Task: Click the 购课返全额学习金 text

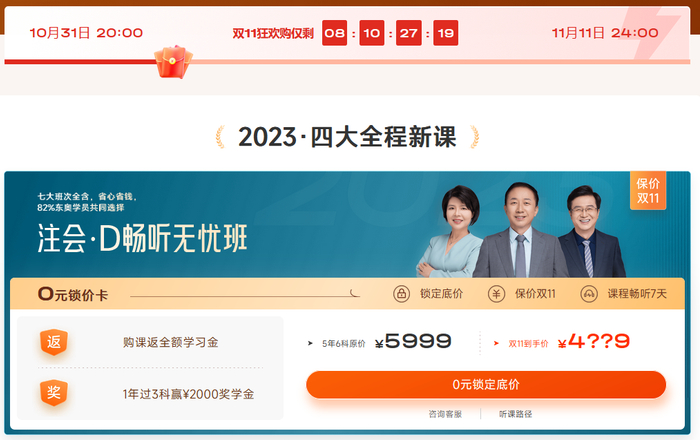Action: 171,342
